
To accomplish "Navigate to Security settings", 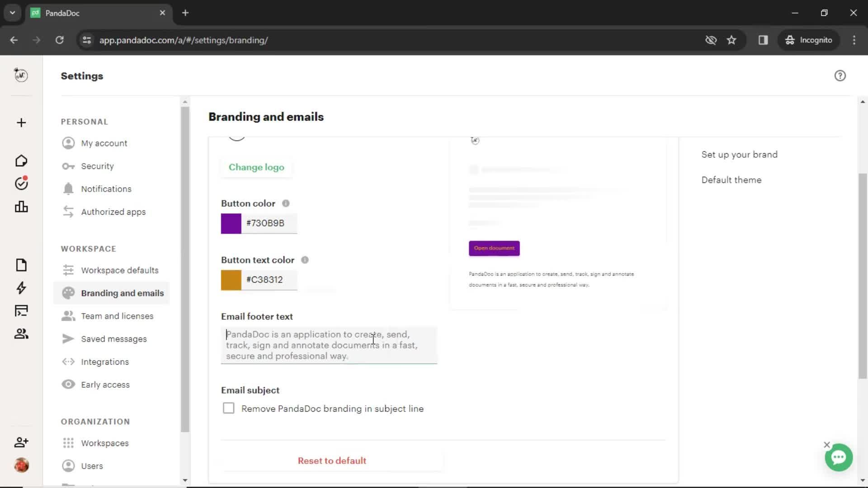I will coord(97,166).
